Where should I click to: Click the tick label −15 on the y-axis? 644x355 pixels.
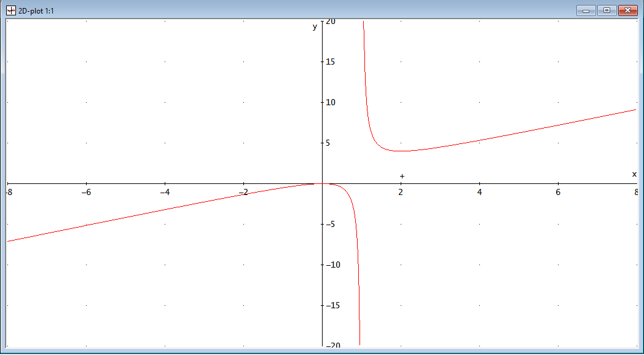click(x=332, y=305)
